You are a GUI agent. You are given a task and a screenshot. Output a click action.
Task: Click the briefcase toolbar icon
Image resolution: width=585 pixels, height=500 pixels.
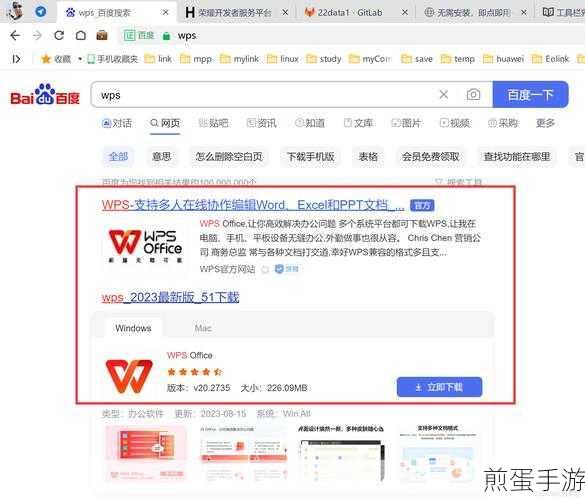point(102,36)
